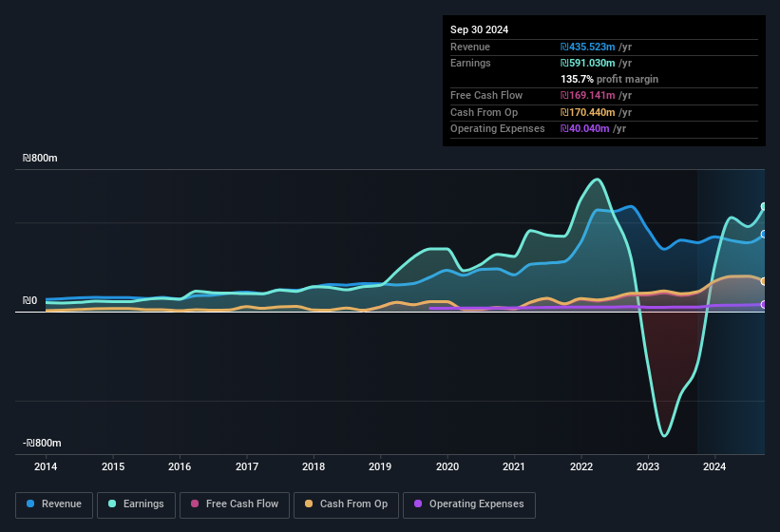
Task: Click the ₪591.030m earnings value in tooltip
Action: 587,63
